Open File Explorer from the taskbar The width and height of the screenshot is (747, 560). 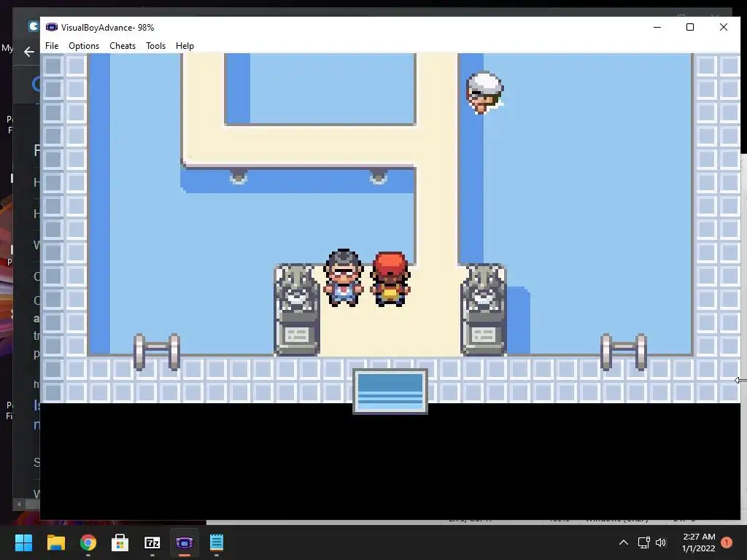tap(55, 542)
